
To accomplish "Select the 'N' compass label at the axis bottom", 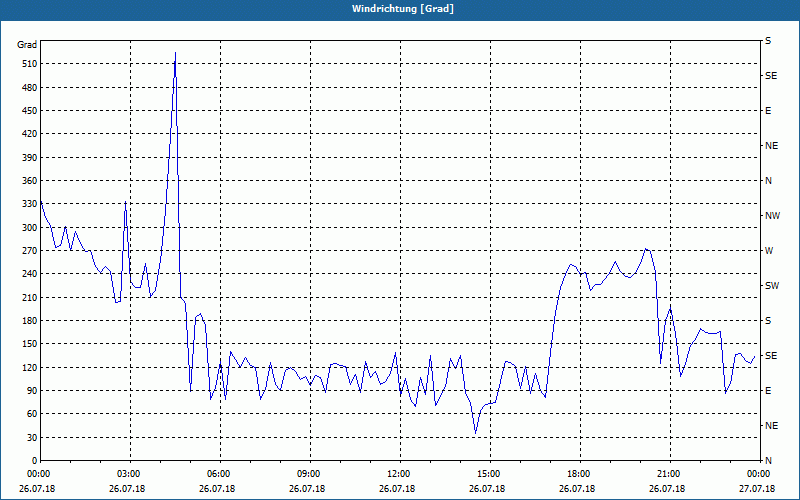I will pos(768,461).
